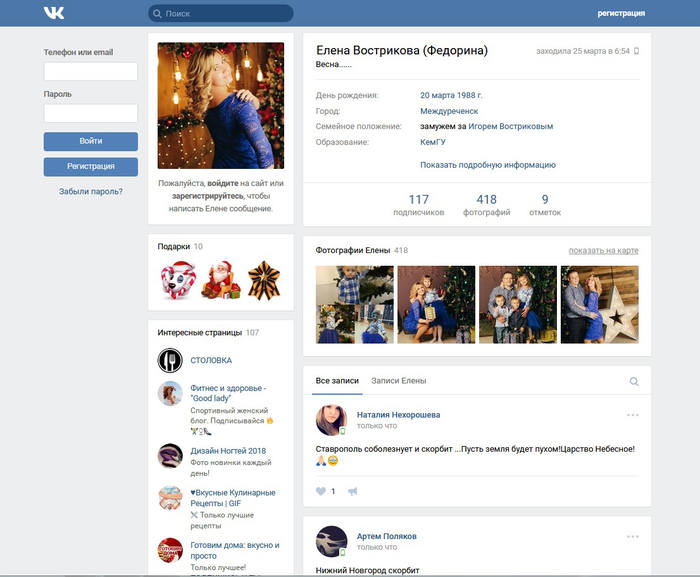700x577 pixels.
Task: Click the Войти login button
Action: 91,141
